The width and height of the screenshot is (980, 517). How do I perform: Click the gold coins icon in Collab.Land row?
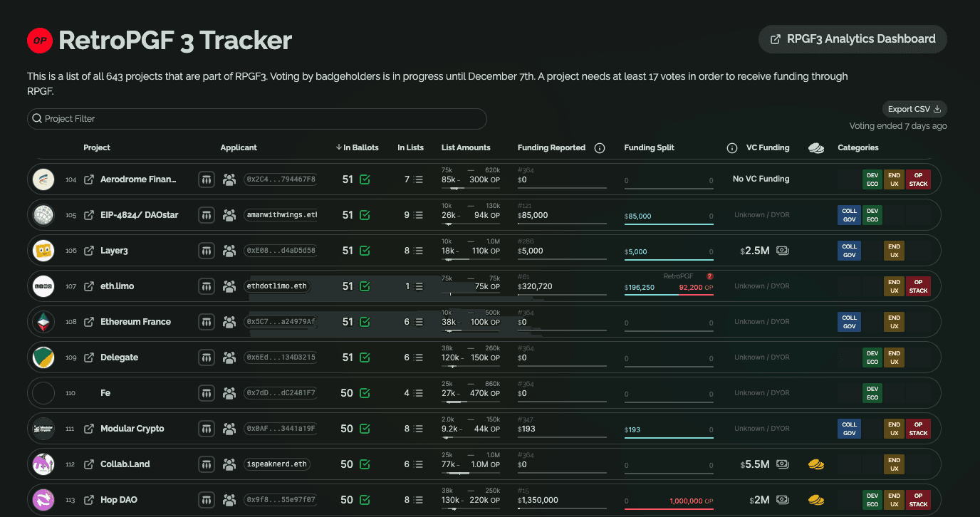point(816,464)
